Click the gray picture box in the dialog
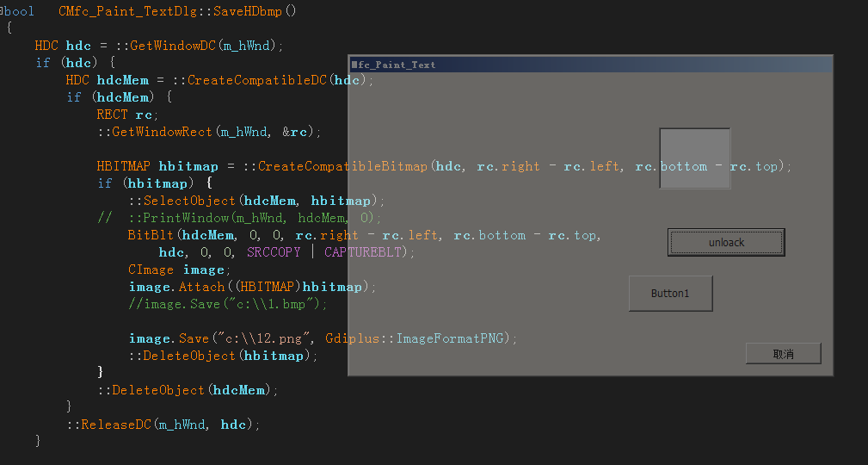This screenshot has height=465, width=868. coord(695,158)
